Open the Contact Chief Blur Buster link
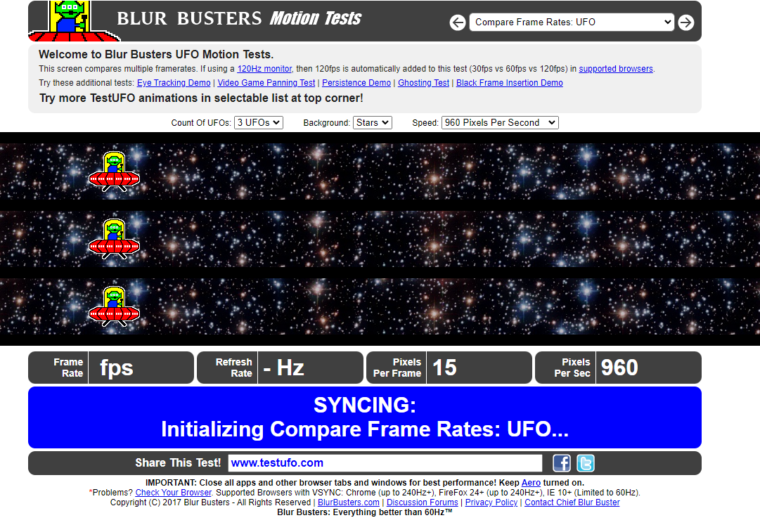The height and width of the screenshot is (532, 760). [572, 502]
